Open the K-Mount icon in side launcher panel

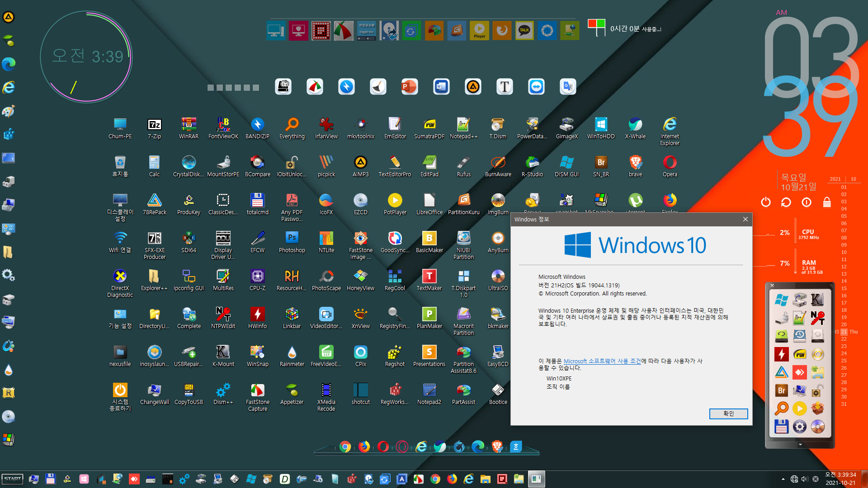click(817, 300)
